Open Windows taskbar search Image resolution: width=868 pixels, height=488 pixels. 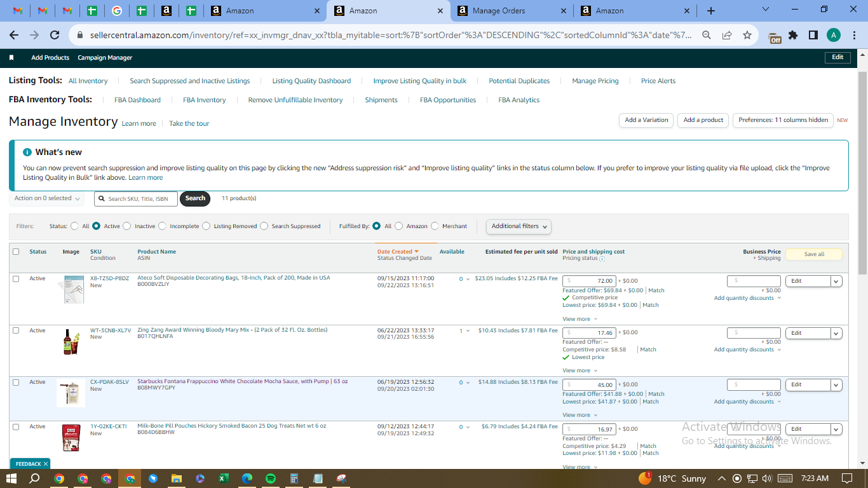click(x=34, y=478)
